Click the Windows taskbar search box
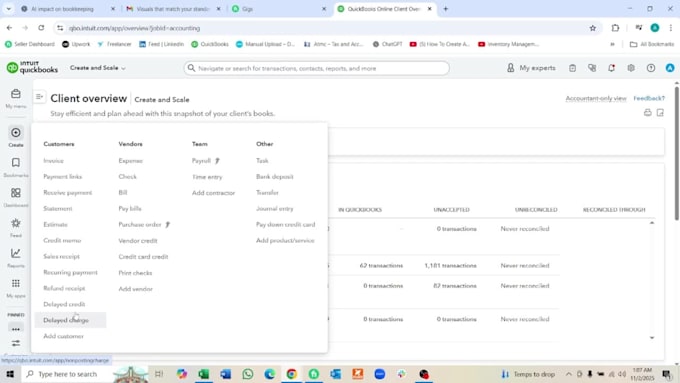 pos(67,374)
